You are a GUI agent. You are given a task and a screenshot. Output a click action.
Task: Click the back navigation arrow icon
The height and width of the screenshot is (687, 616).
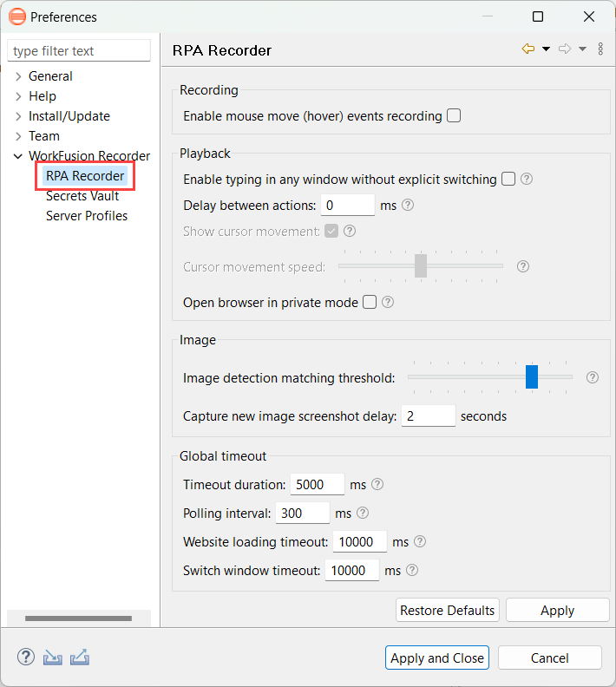528,49
